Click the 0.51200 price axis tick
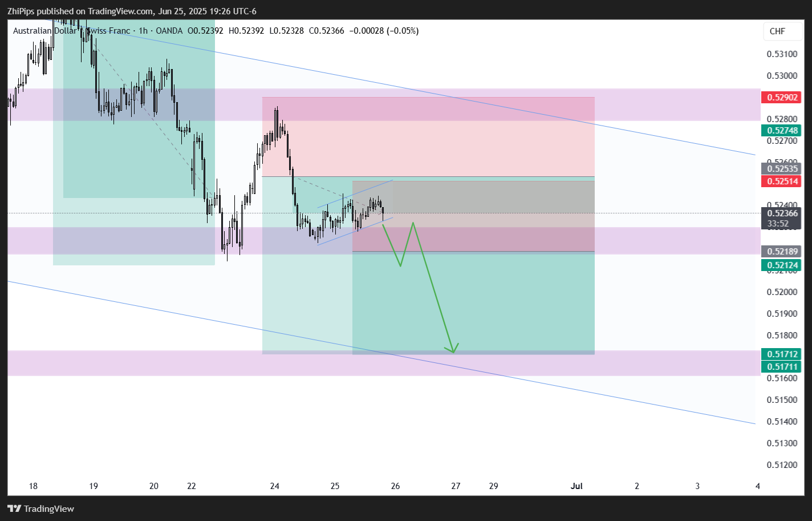812x521 pixels. click(782, 465)
